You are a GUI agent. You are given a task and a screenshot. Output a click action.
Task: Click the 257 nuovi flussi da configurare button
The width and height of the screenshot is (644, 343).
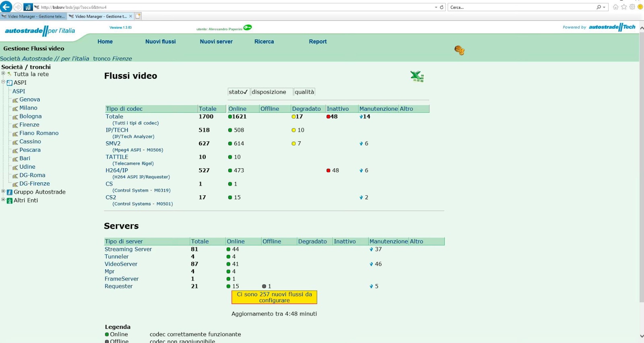[275, 298]
